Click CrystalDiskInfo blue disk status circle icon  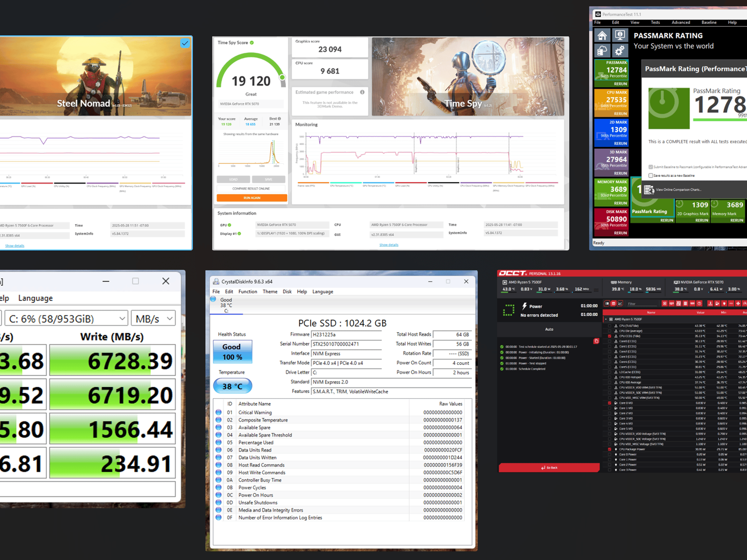pyautogui.click(x=213, y=299)
